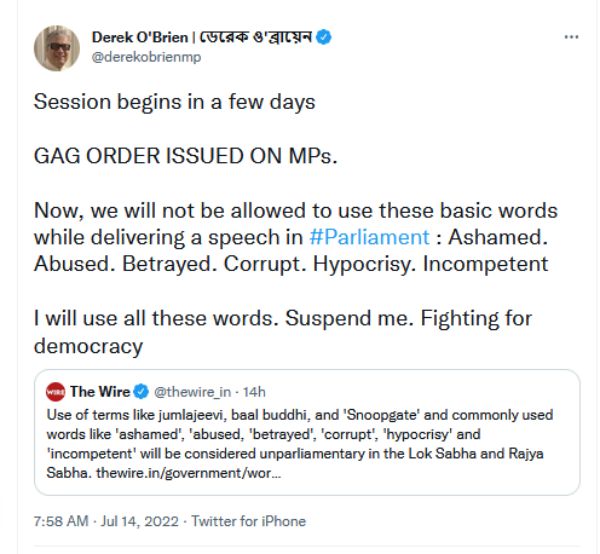Click the 14h timestamp on quoted tweet
The height and width of the screenshot is (554, 600).
tap(250, 391)
